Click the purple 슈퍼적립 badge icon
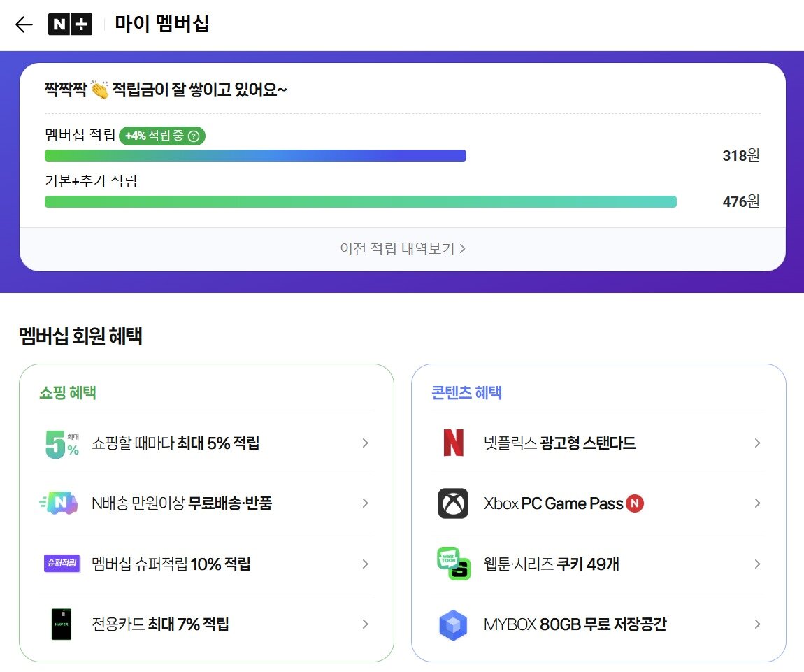The height and width of the screenshot is (672, 804). pyautogui.click(x=62, y=564)
